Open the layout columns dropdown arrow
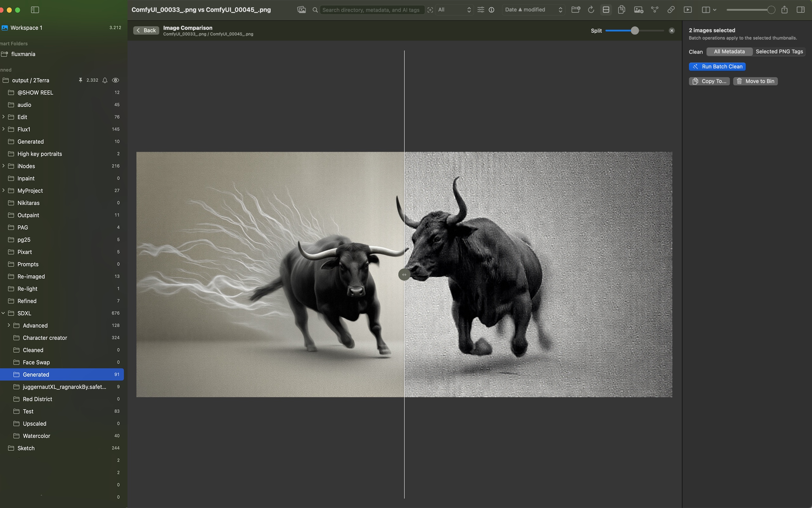 [x=715, y=10]
